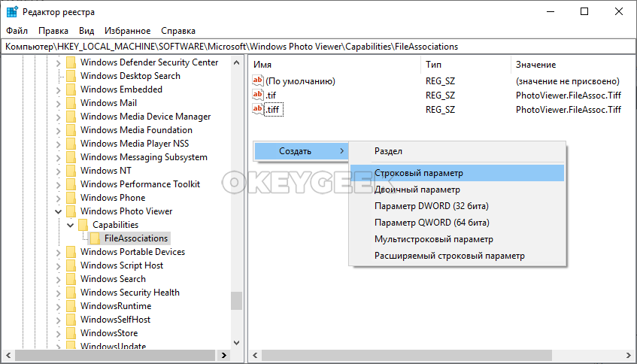637x364 pixels.
Task: Click the string value icon for .tif
Action: [259, 95]
